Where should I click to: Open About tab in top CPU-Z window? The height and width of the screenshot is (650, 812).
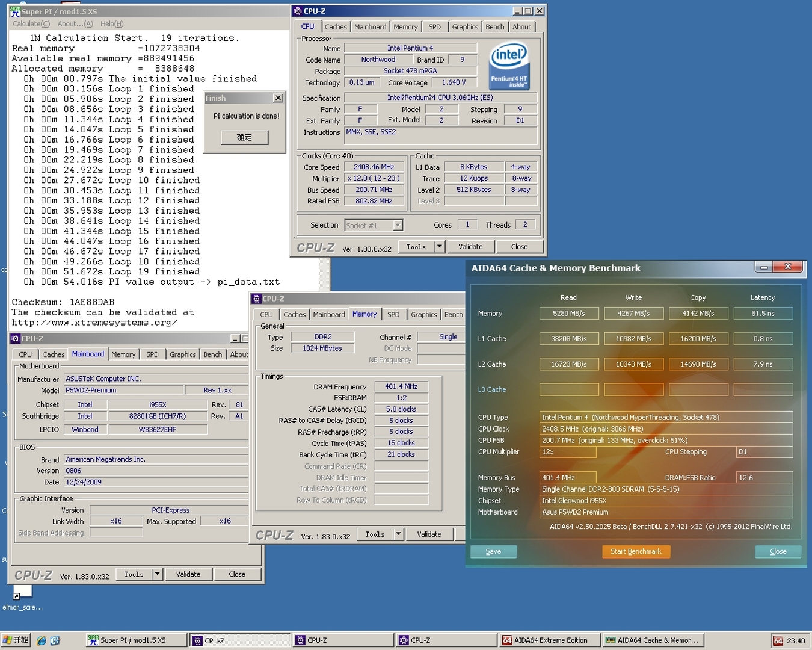[x=521, y=27]
